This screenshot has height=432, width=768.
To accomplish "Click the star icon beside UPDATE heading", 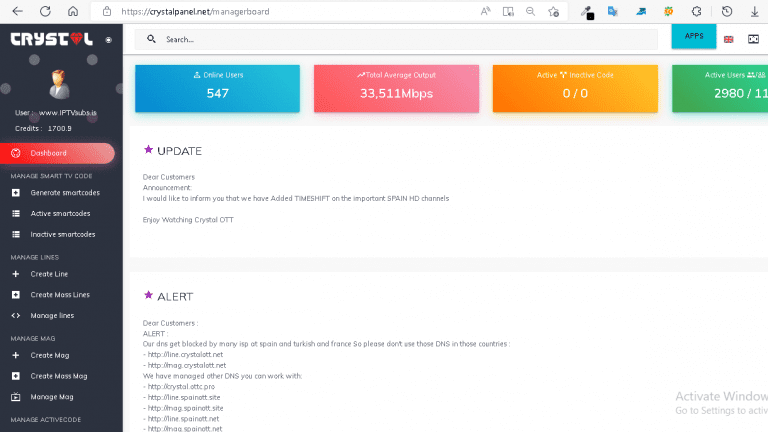I will 148,149.
